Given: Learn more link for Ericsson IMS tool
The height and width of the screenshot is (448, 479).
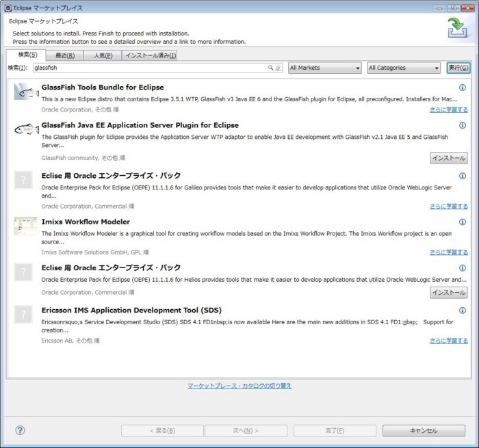Looking at the screenshot, I should [x=448, y=341].
